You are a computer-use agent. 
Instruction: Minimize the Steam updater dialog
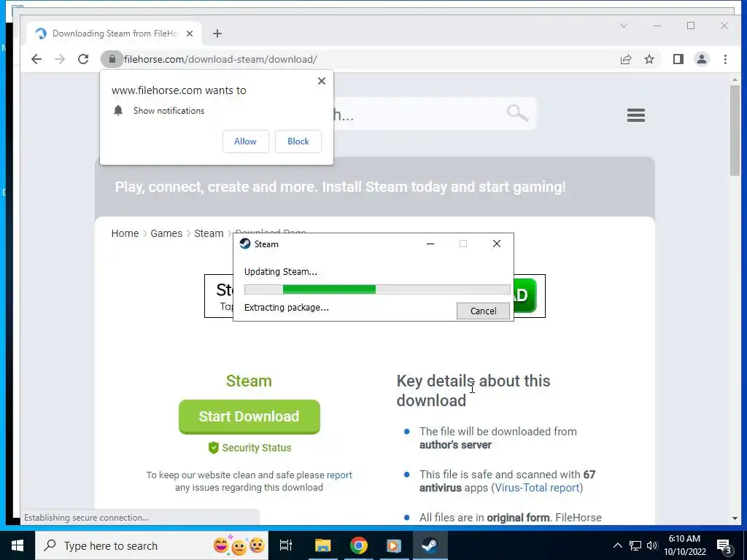pos(430,244)
